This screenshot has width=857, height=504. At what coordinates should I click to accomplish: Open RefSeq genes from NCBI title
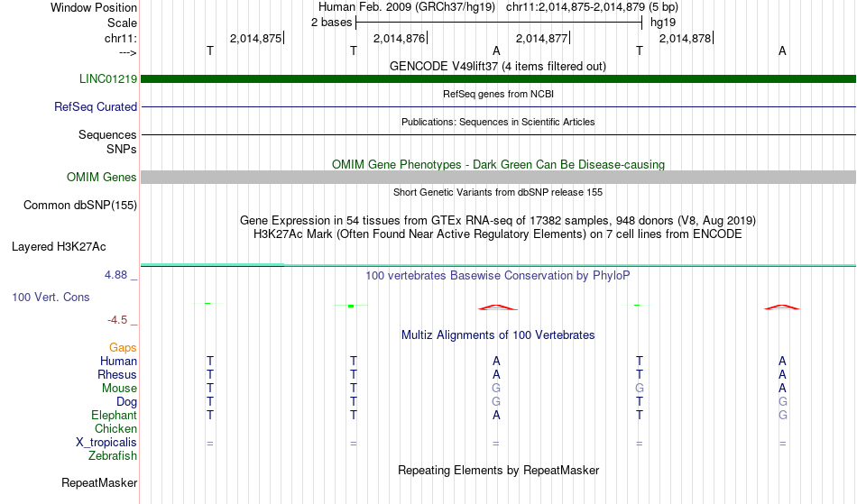tap(498, 94)
